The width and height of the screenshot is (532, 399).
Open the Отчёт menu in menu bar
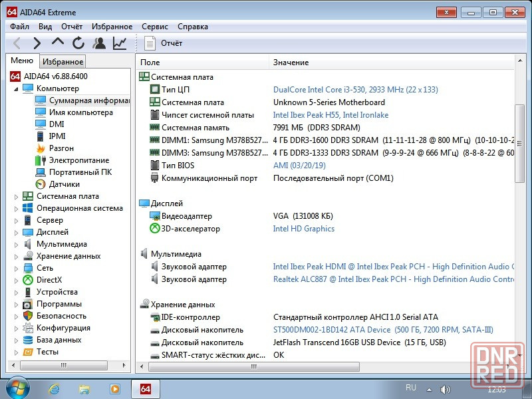[x=72, y=27]
